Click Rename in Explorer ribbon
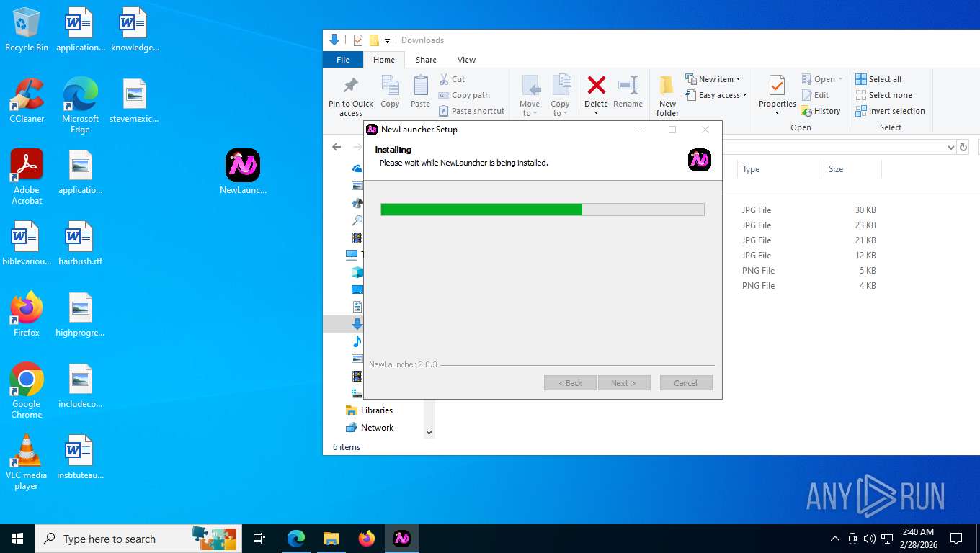The height and width of the screenshot is (553, 980). click(x=628, y=91)
